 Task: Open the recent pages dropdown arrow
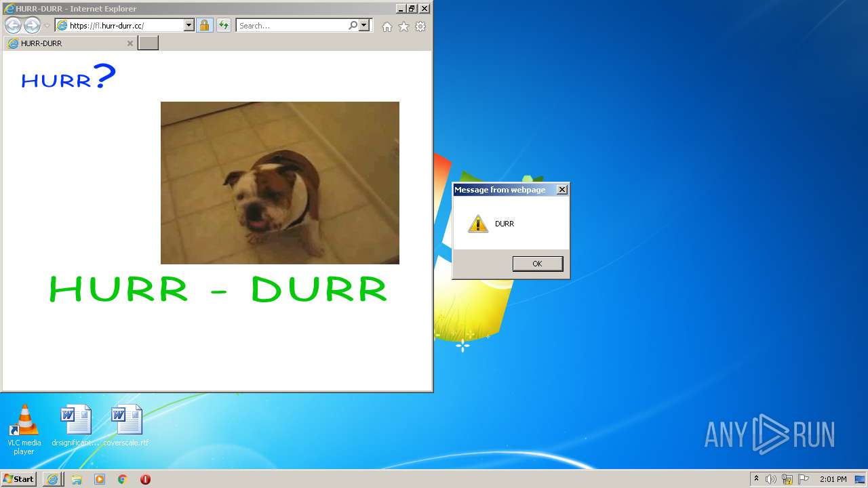click(x=47, y=26)
